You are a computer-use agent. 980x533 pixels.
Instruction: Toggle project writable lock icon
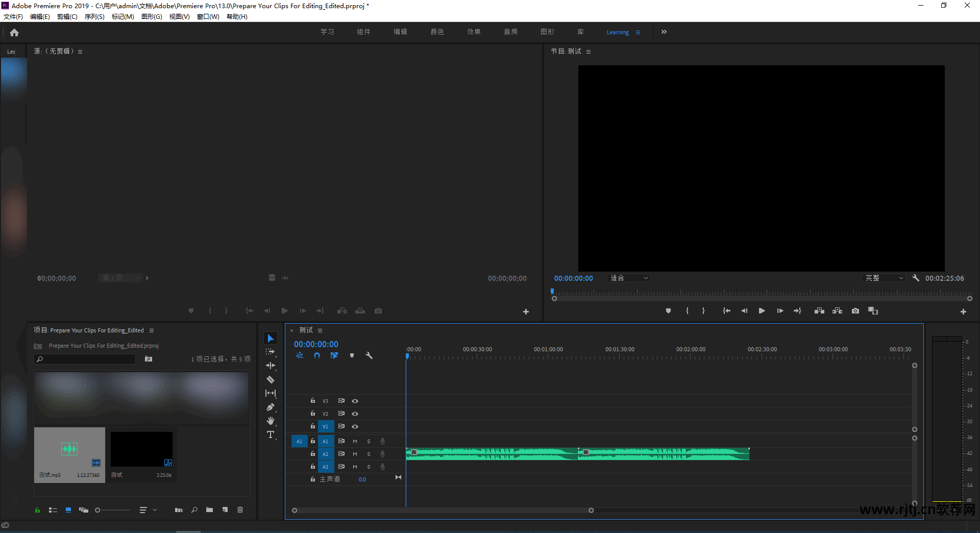coord(37,510)
